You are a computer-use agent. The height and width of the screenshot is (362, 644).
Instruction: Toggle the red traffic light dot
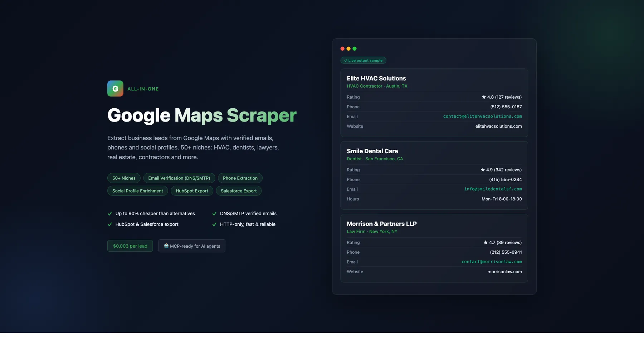point(342,48)
